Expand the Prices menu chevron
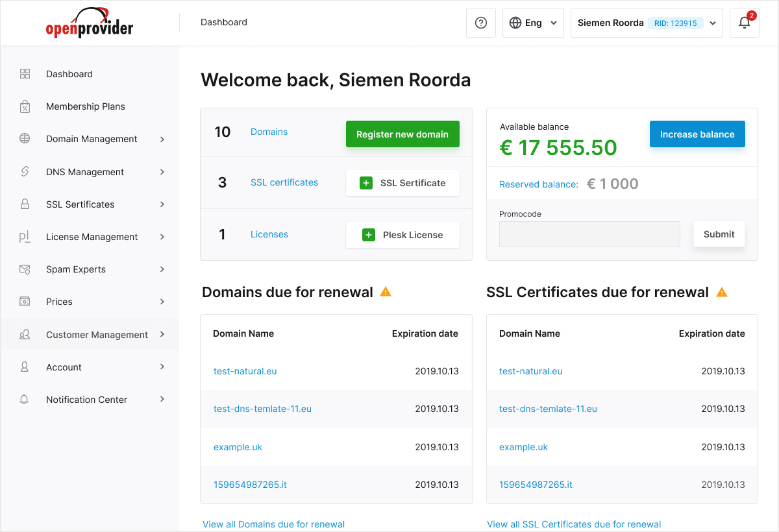 click(162, 302)
